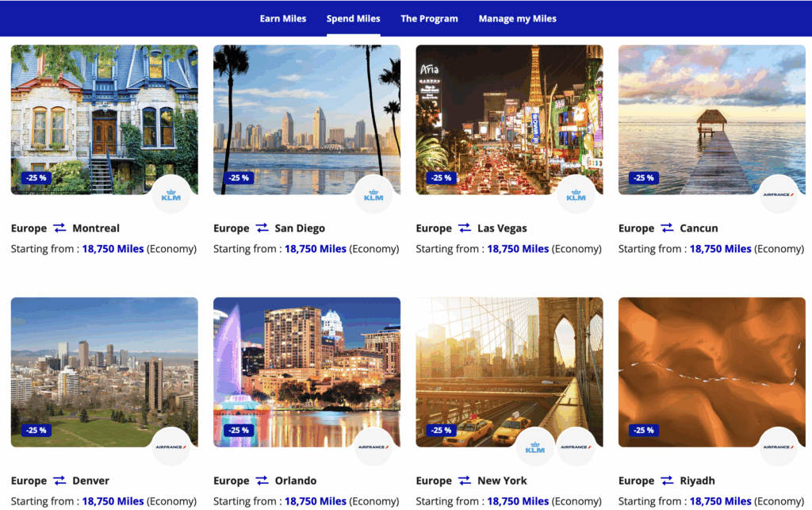Screen dimensions: 812x510
Task: Toggle the route direction arrows for Europe–Riyadh
Action: point(668,480)
